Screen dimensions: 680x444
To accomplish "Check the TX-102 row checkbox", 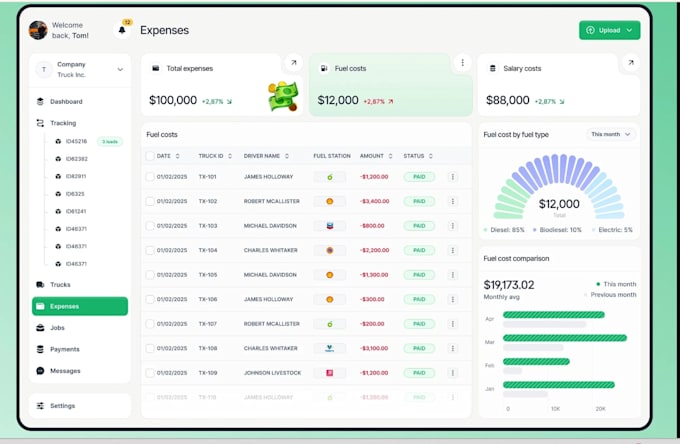I will point(150,201).
